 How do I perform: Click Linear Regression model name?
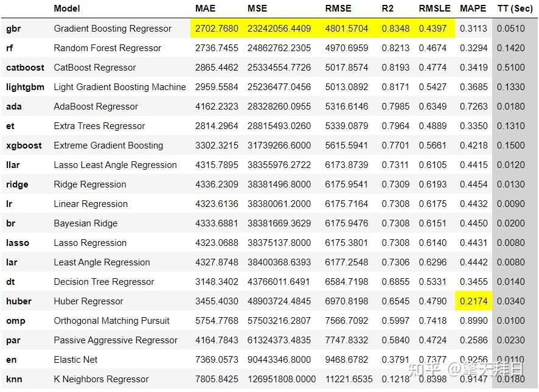click(x=91, y=204)
